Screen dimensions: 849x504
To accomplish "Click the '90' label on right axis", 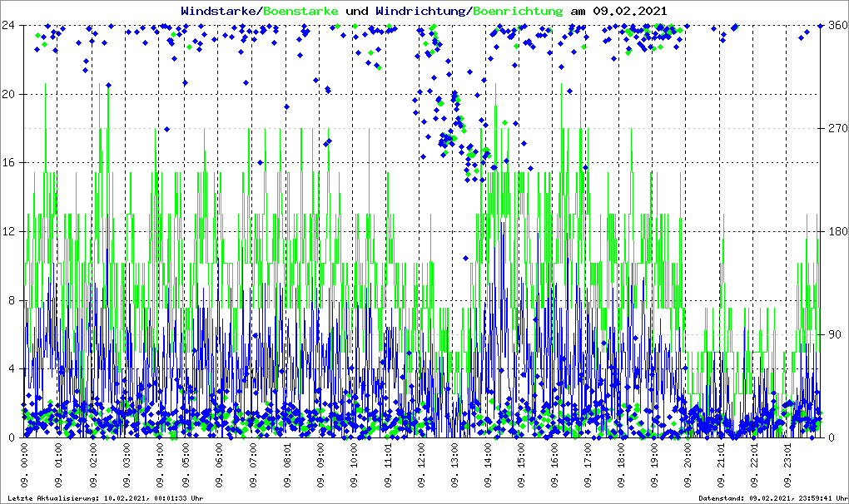I will tap(833, 335).
